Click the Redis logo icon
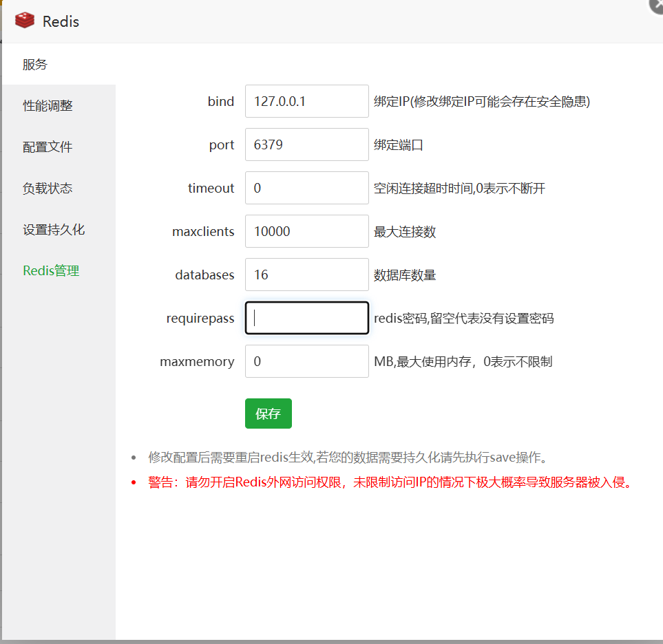 [25, 20]
